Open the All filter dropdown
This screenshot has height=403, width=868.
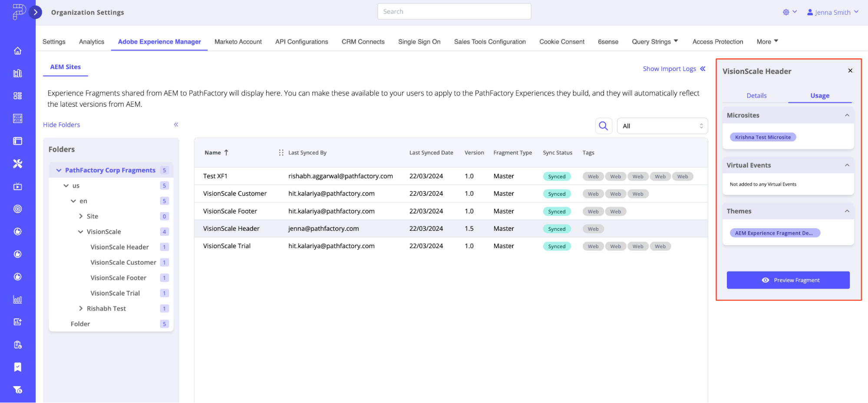(x=662, y=126)
